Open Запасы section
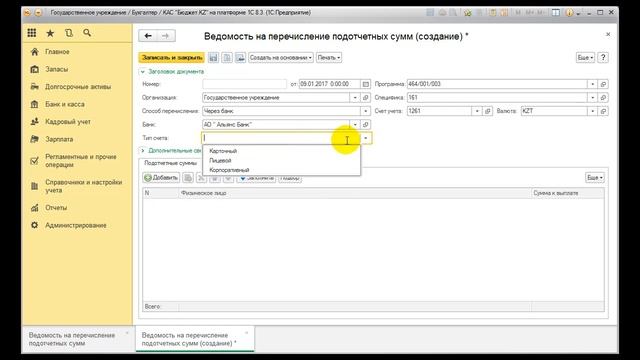 click(x=56, y=69)
